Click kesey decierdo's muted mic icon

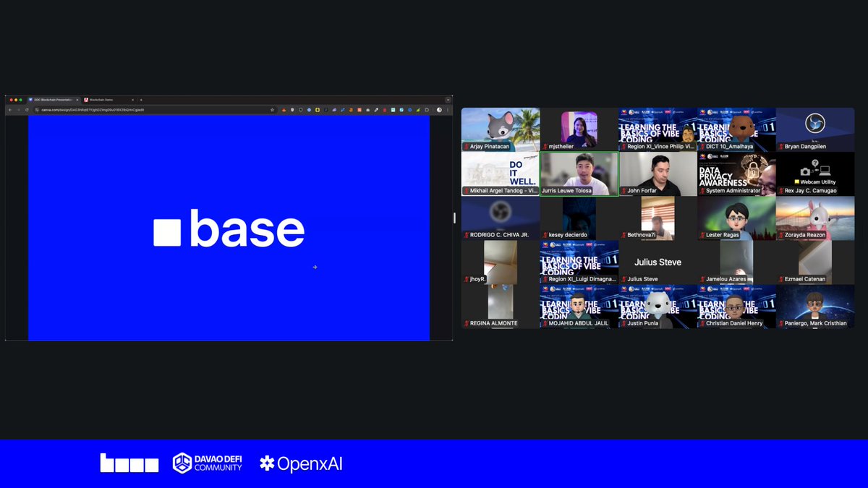(x=545, y=235)
